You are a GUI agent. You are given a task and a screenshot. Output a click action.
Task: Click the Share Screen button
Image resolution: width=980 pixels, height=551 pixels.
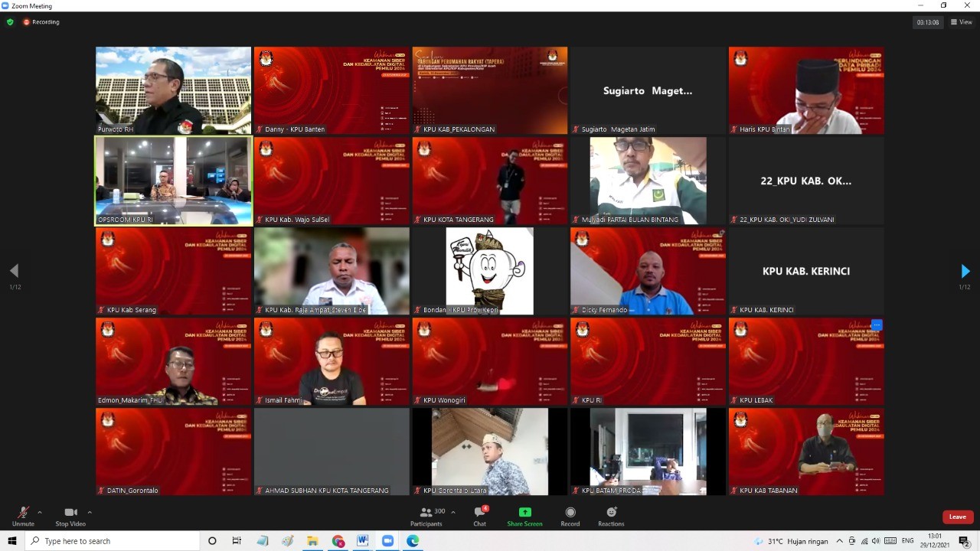pos(524,515)
